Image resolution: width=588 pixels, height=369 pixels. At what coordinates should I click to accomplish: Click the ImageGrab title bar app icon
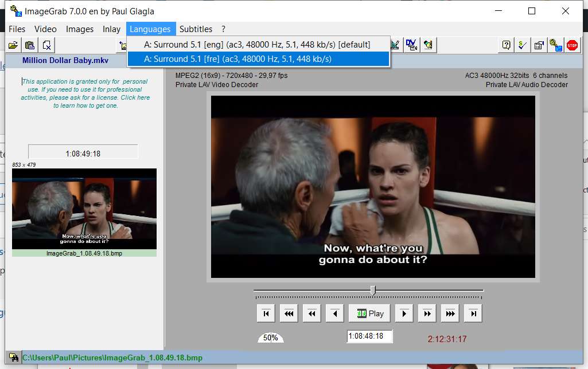tap(15, 11)
